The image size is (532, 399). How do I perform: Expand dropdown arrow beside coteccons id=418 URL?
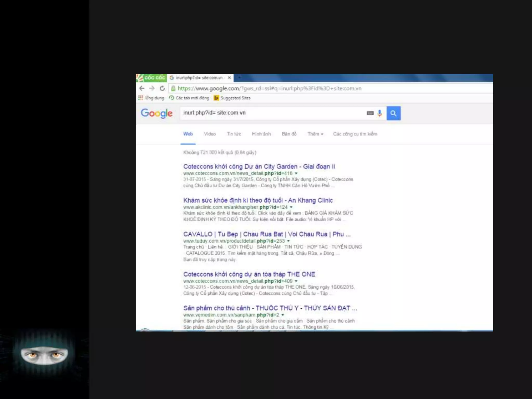[x=296, y=173]
